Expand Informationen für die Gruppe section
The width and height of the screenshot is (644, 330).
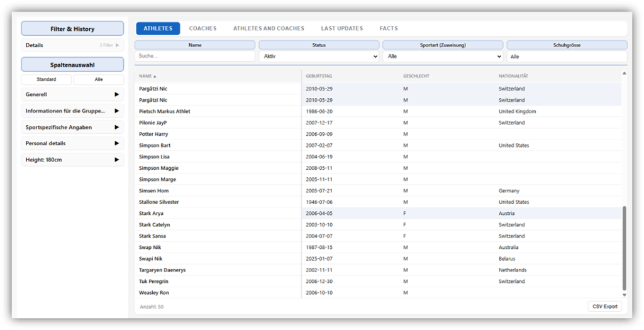[x=116, y=111]
